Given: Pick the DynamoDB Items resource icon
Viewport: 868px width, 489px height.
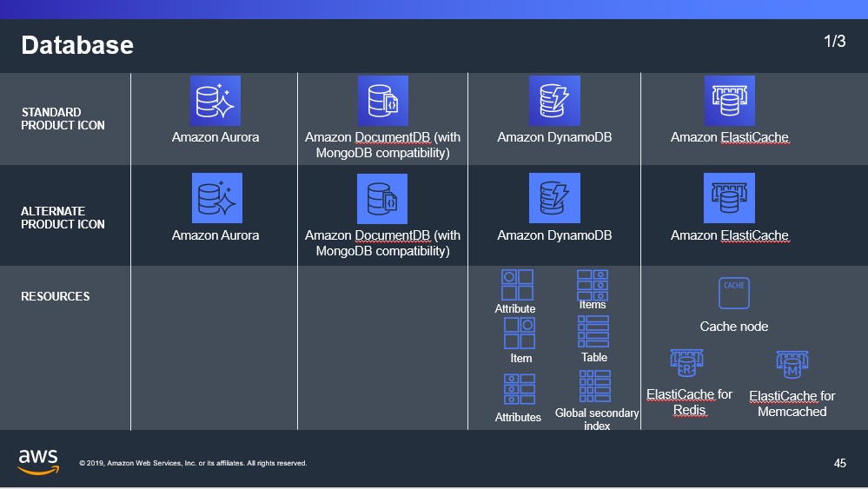Looking at the screenshot, I should click(593, 285).
